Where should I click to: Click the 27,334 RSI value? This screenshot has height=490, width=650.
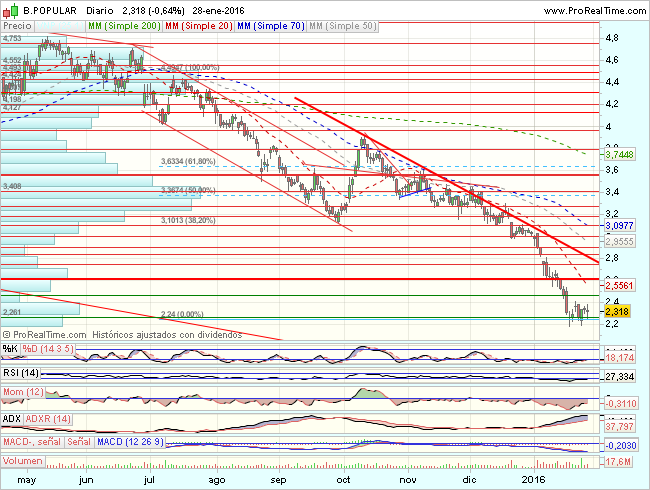click(619, 377)
